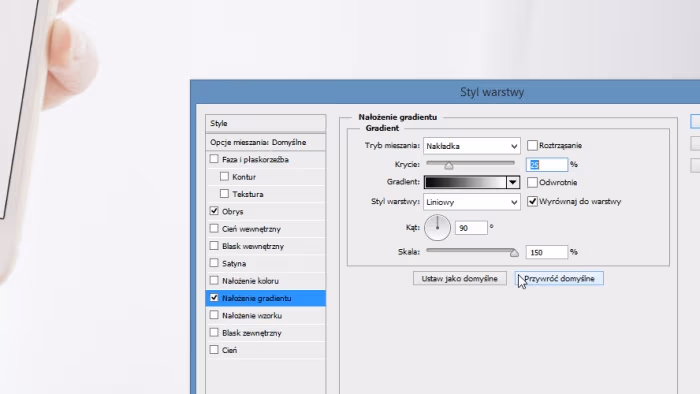Tick the Kontur checkbox

pos(224,176)
